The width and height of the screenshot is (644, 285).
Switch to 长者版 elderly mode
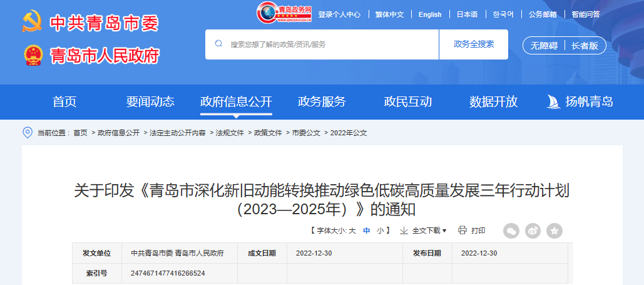[x=585, y=45]
